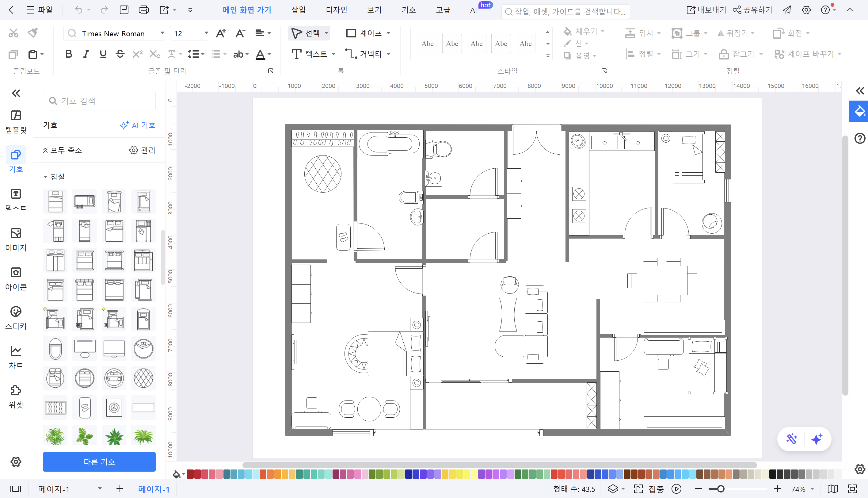Switch to the 디자인 ribbon tab

[x=336, y=10]
